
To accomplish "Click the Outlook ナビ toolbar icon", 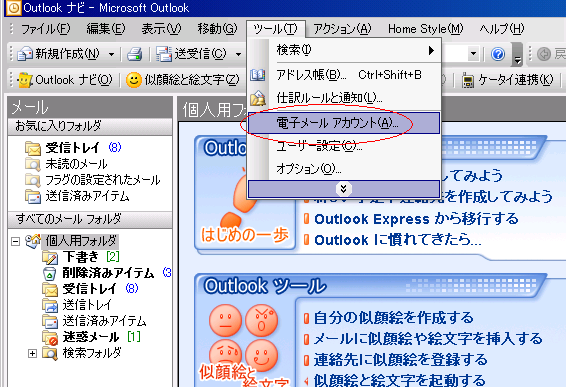I will pyautogui.click(x=25, y=80).
